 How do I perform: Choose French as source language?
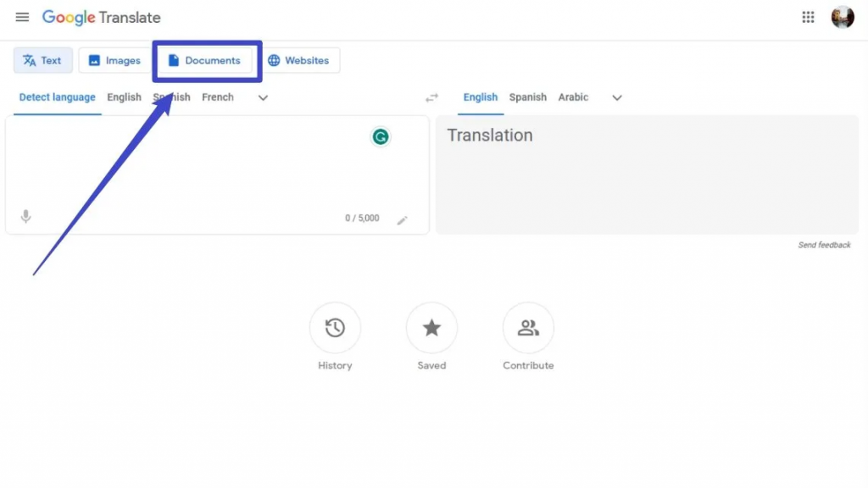tap(218, 97)
